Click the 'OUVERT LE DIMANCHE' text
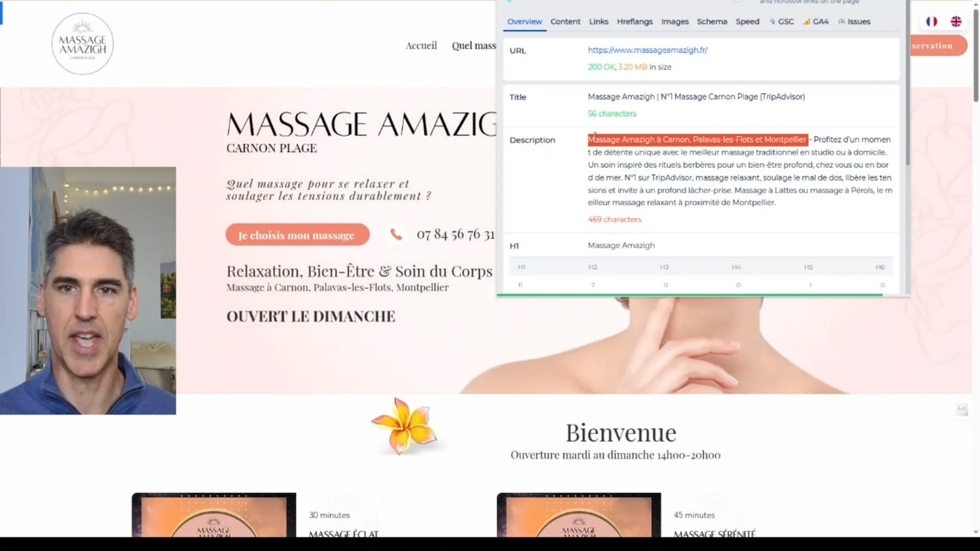This screenshot has height=551, width=980. 310,317
